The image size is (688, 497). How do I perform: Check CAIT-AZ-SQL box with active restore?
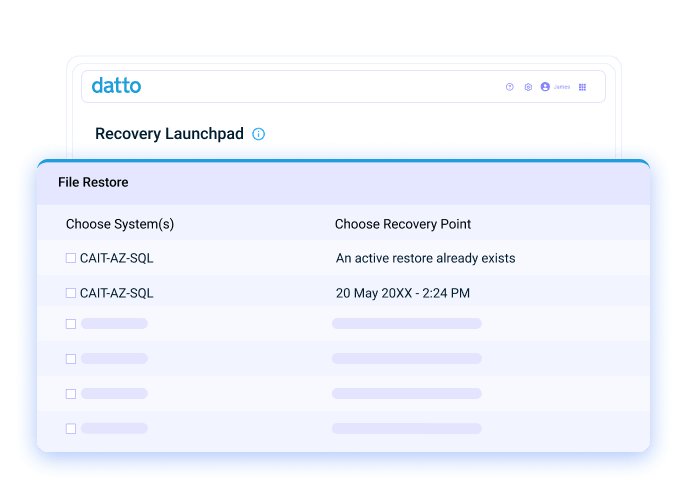coord(71,258)
